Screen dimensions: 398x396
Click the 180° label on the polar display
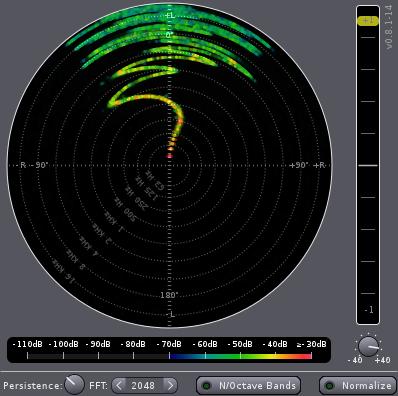(169, 295)
